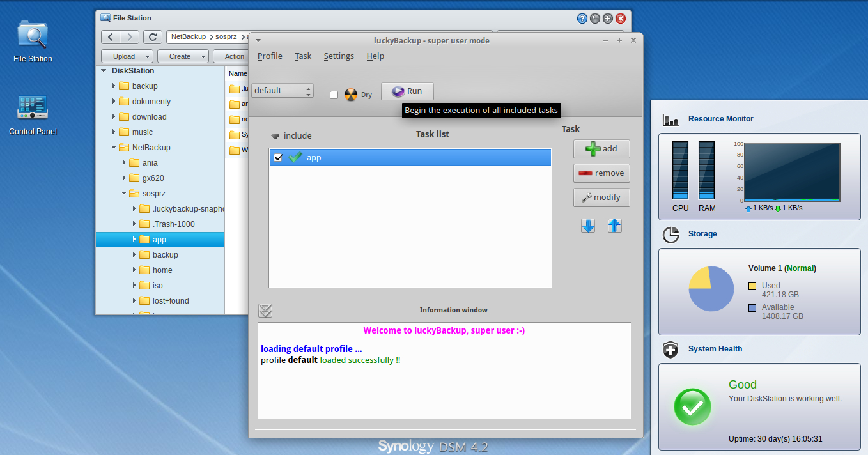Open the default profile dropdown

coord(283,91)
